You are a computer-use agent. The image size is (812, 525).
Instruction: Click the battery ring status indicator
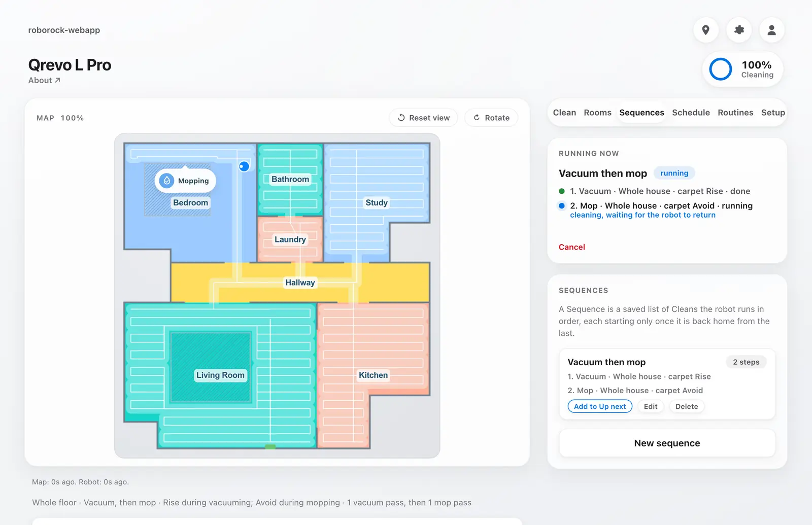[x=720, y=69]
